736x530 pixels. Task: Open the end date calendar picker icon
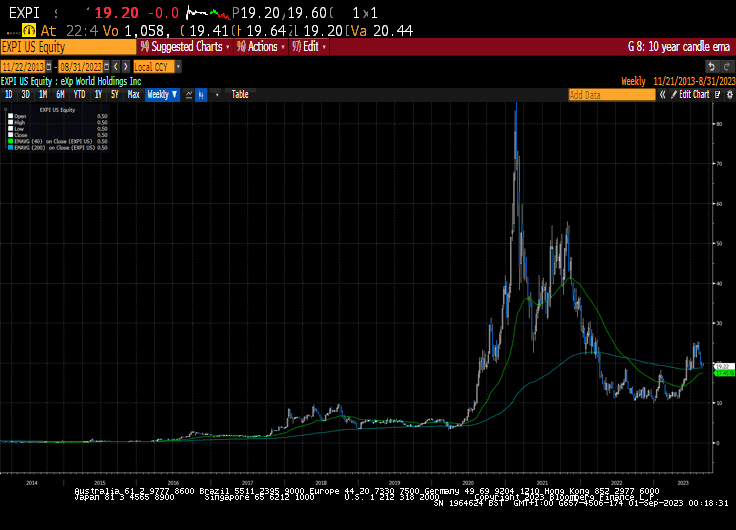[x=107, y=67]
